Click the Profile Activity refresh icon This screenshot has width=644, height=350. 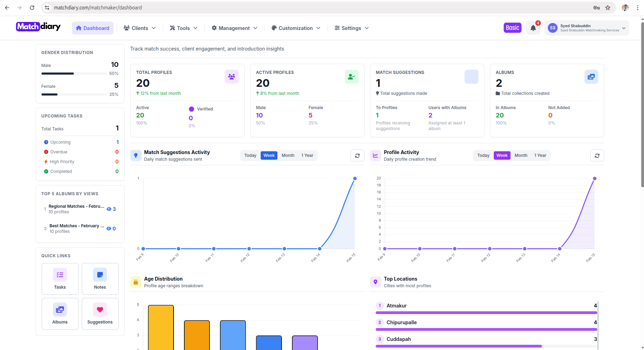tap(597, 155)
